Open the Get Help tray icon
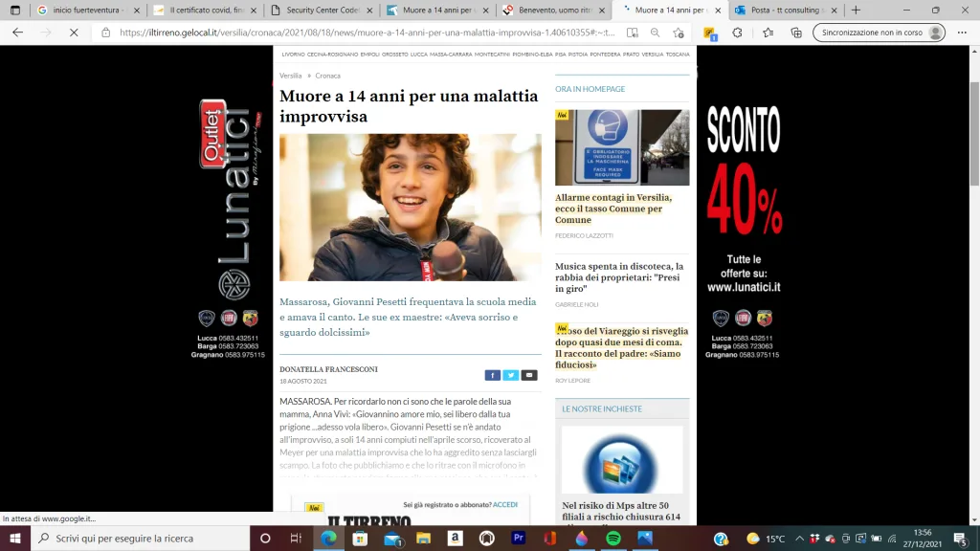Image resolution: width=980 pixels, height=551 pixels. (x=721, y=539)
